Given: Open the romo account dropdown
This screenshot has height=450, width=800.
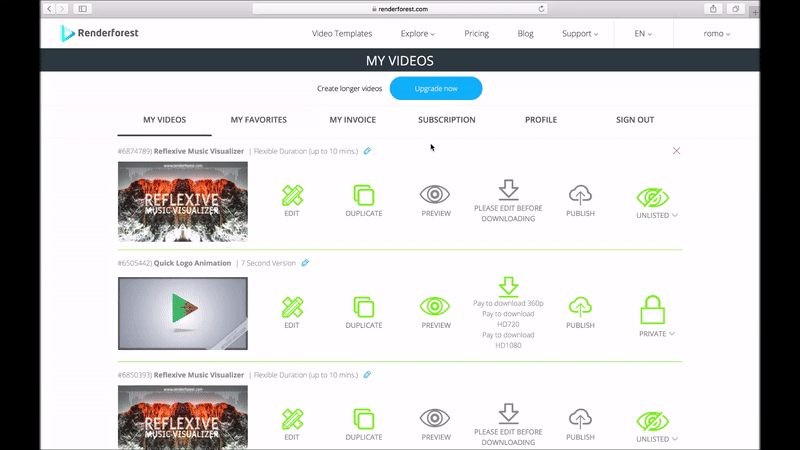Looking at the screenshot, I should point(716,34).
